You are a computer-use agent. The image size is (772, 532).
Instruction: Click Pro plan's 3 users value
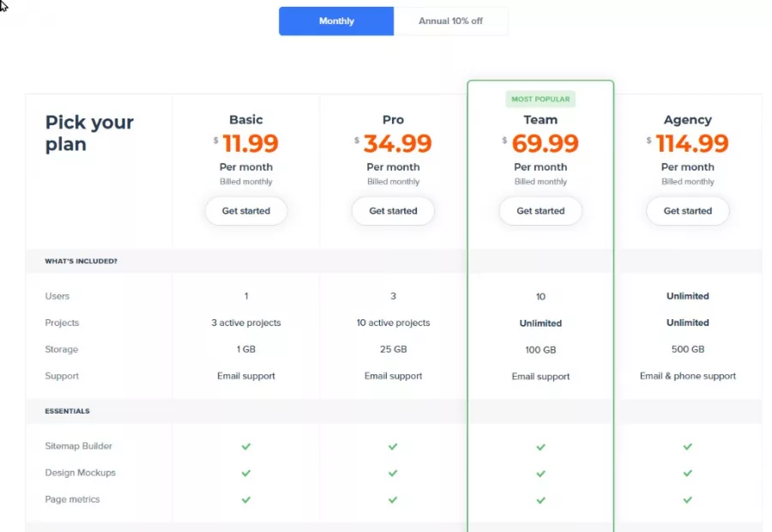pyautogui.click(x=393, y=296)
